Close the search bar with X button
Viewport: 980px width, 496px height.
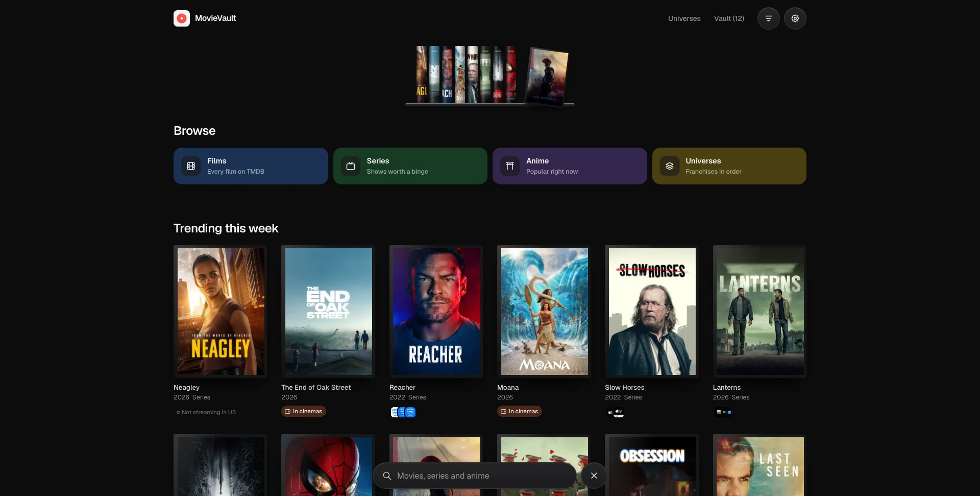(594, 476)
